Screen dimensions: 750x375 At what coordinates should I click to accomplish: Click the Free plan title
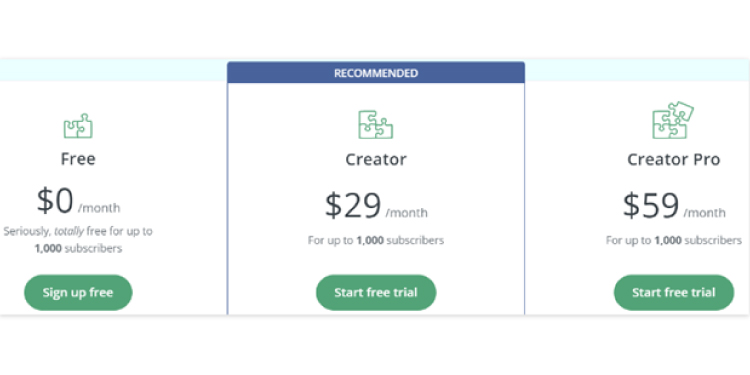tap(78, 159)
